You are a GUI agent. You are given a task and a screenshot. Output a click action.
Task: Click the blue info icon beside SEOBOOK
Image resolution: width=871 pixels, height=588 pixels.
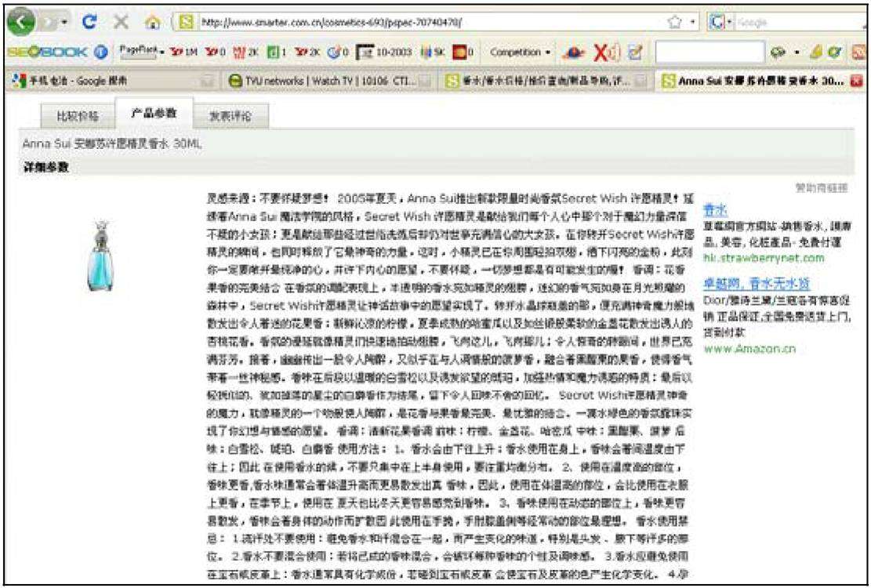pos(100,53)
